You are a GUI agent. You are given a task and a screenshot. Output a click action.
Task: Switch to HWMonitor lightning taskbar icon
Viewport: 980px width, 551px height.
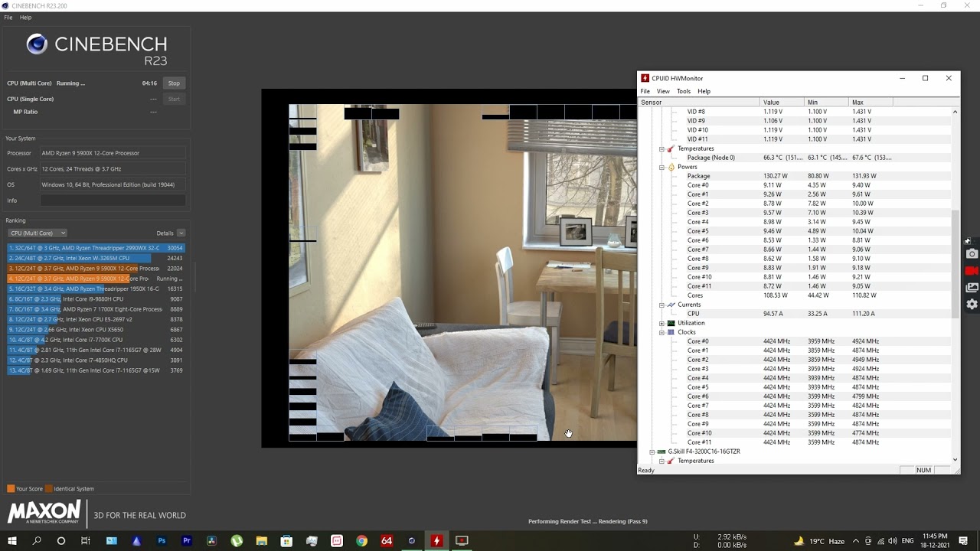[436, 541]
